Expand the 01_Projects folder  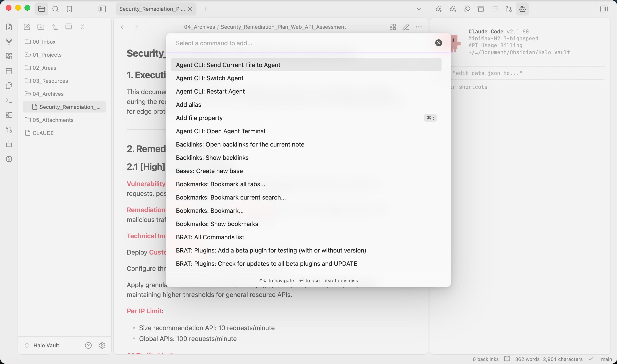click(x=47, y=55)
